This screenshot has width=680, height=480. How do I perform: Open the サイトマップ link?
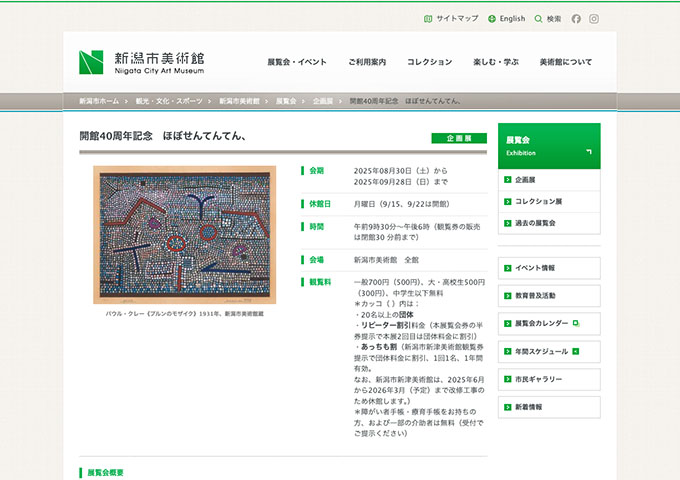(x=451, y=19)
